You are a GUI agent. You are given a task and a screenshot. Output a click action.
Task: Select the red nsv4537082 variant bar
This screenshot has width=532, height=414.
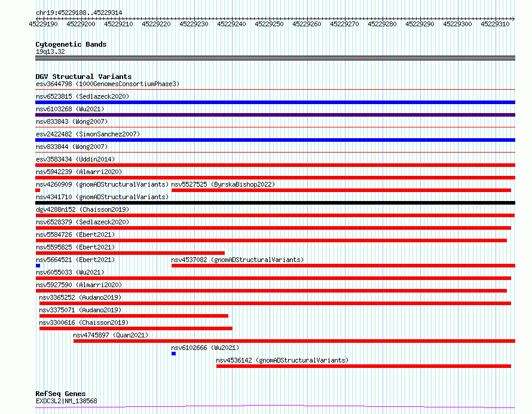pyautogui.click(x=343, y=266)
